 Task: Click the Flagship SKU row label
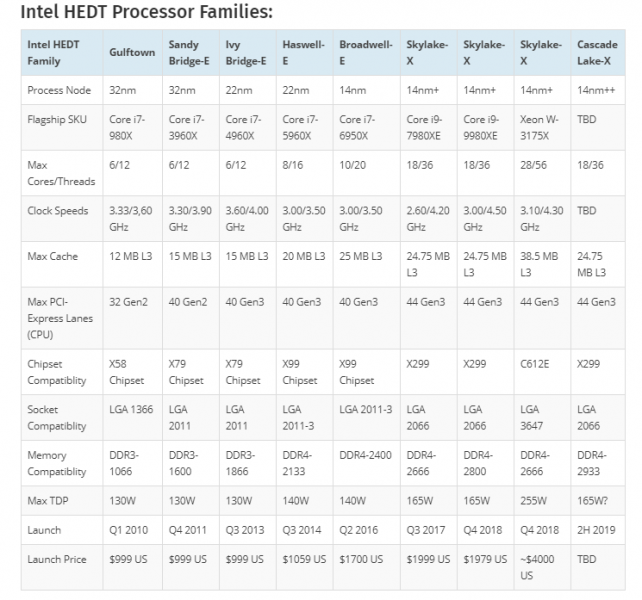click(57, 119)
